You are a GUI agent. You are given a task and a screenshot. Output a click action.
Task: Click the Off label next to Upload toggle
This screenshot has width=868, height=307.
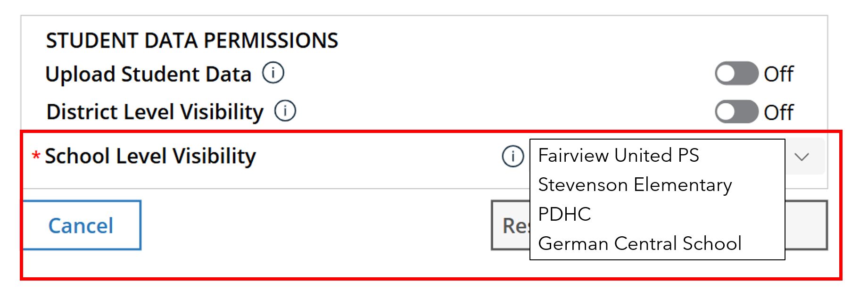(x=779, y=74)
